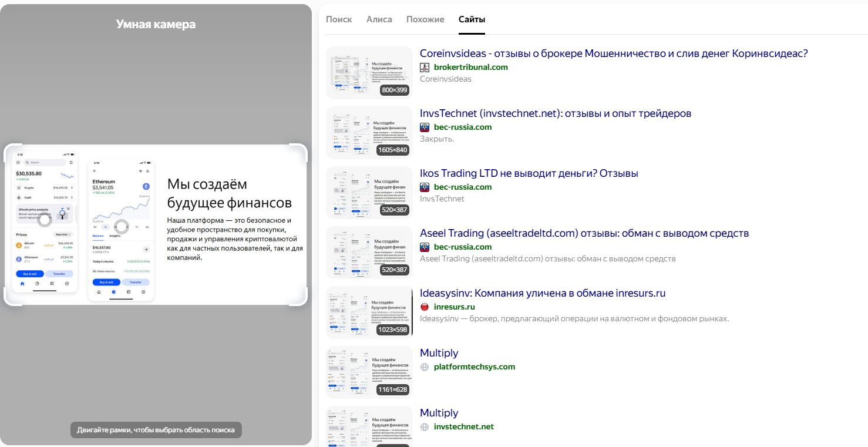
Task: Click globe icon beside invstechnet.net
Action: tap(425, 427)
